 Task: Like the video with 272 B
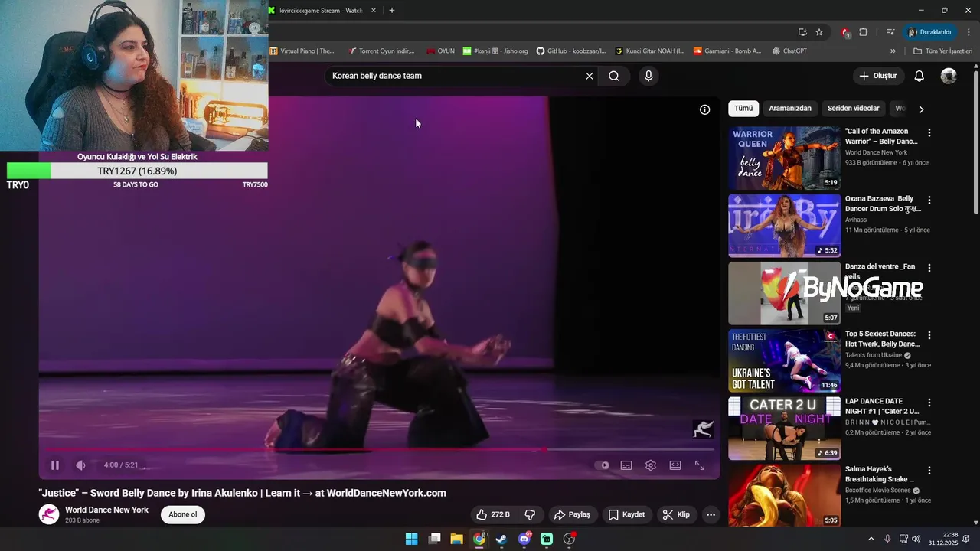click(x=493, y=514)
